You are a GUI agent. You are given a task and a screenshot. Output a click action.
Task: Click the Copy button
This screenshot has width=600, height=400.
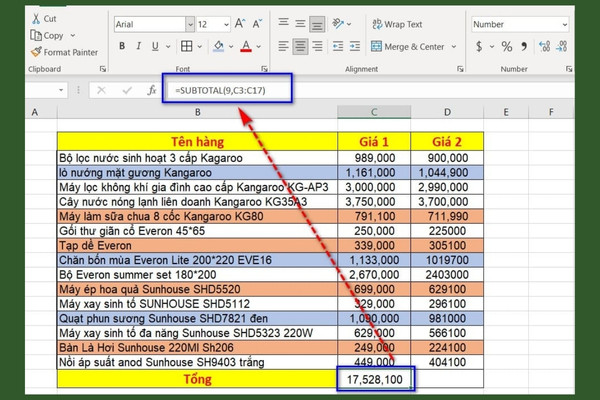coord(47,36)
